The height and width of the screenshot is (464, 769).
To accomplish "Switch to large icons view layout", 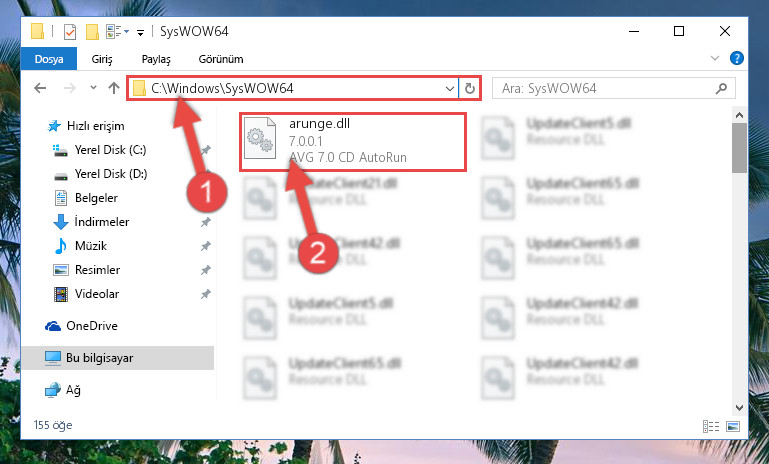I will [733, 426].
